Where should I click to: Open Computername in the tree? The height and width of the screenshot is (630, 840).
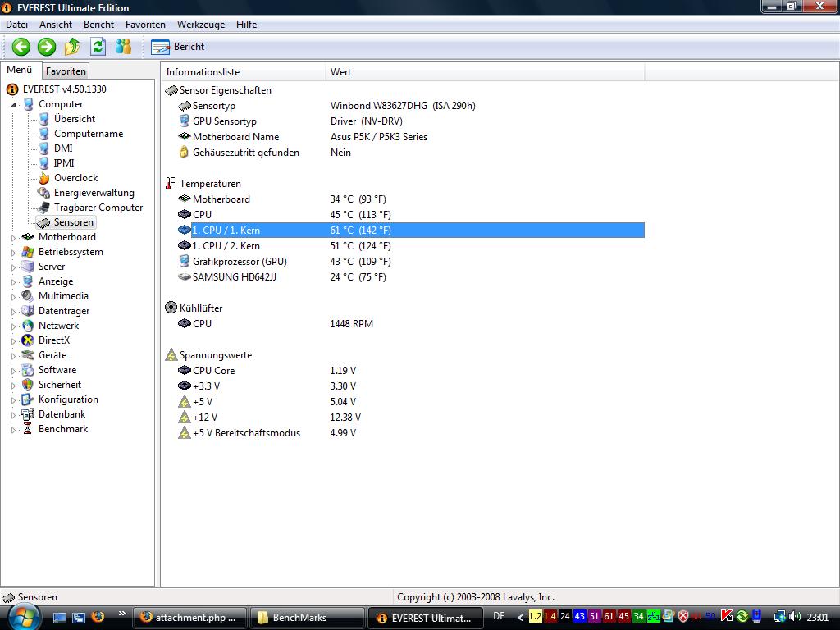coord(89,134)
